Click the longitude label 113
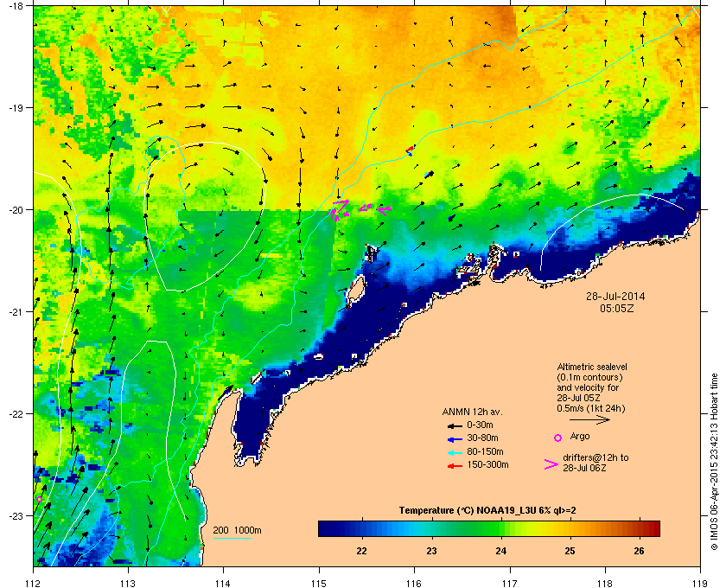726x588 pixels. coord(128,584)
